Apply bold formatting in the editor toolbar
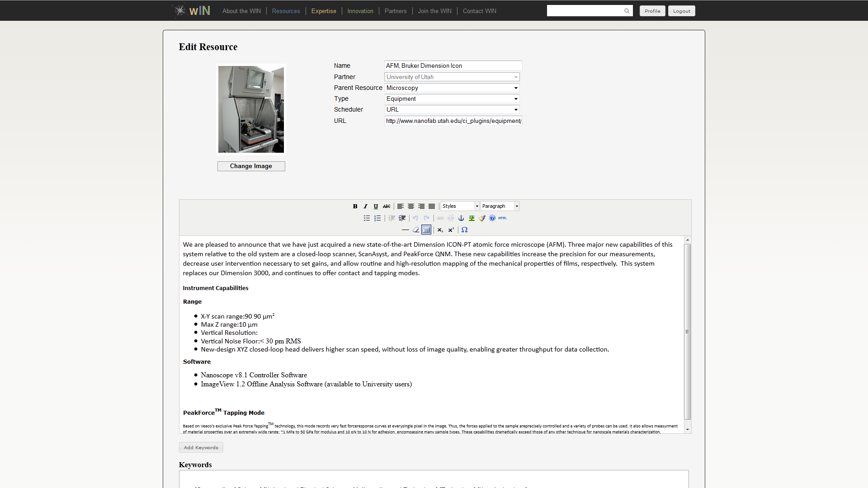This screenshot has height=488, width=868. 355,206
